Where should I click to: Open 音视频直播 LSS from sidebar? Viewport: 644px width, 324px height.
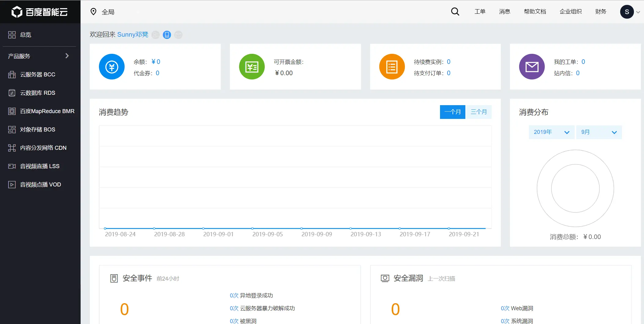pos(40,166)
